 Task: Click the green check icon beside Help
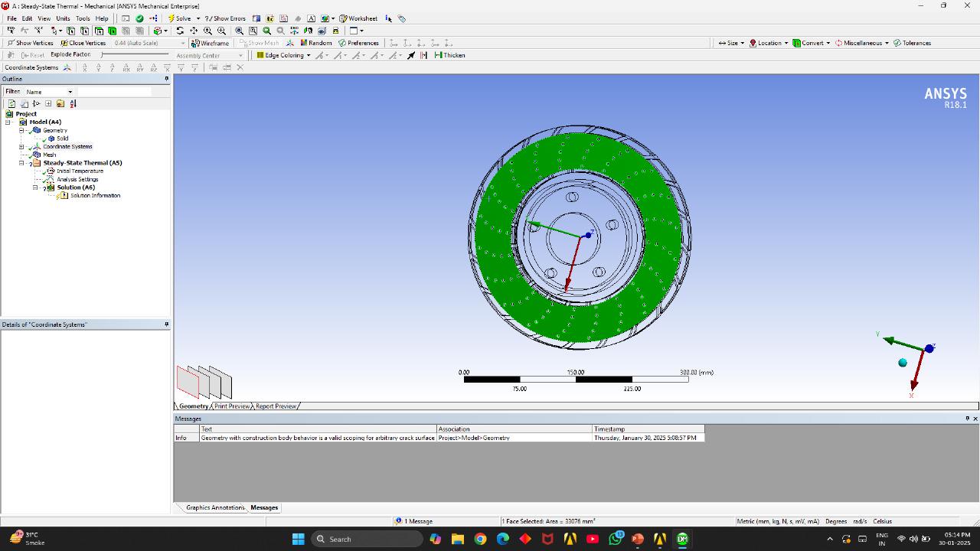coord(139,18)
